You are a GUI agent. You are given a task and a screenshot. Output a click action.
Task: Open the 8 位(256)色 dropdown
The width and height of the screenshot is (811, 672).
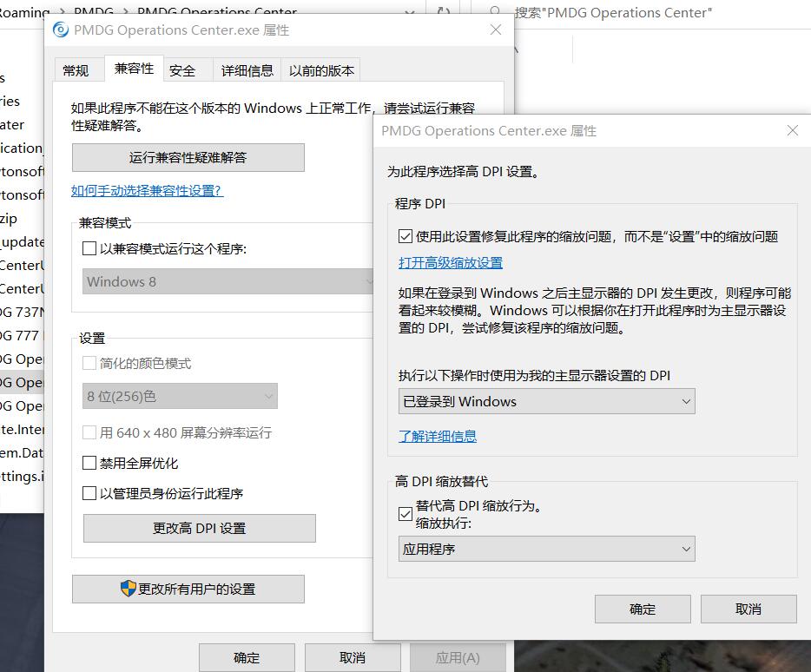180,396
